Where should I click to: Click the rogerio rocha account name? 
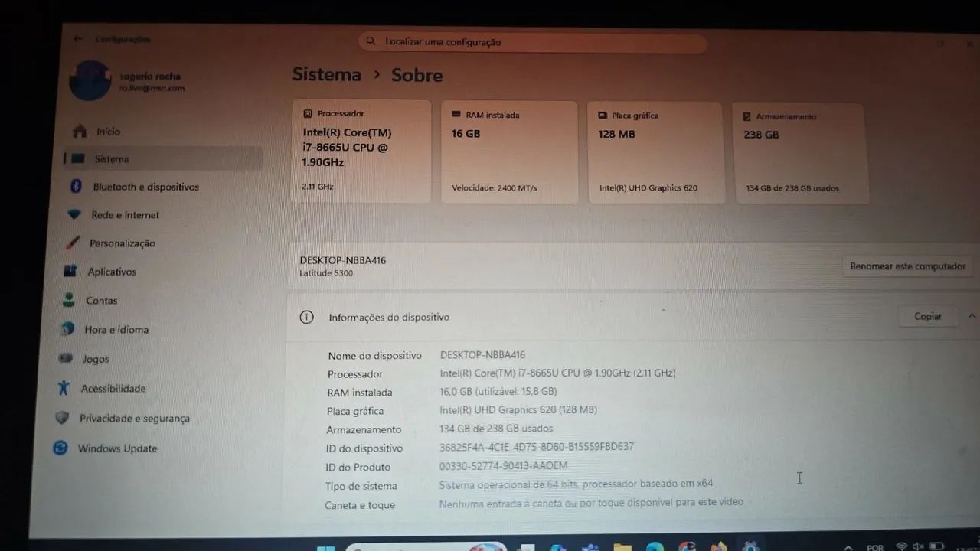[x=150, y=77]
